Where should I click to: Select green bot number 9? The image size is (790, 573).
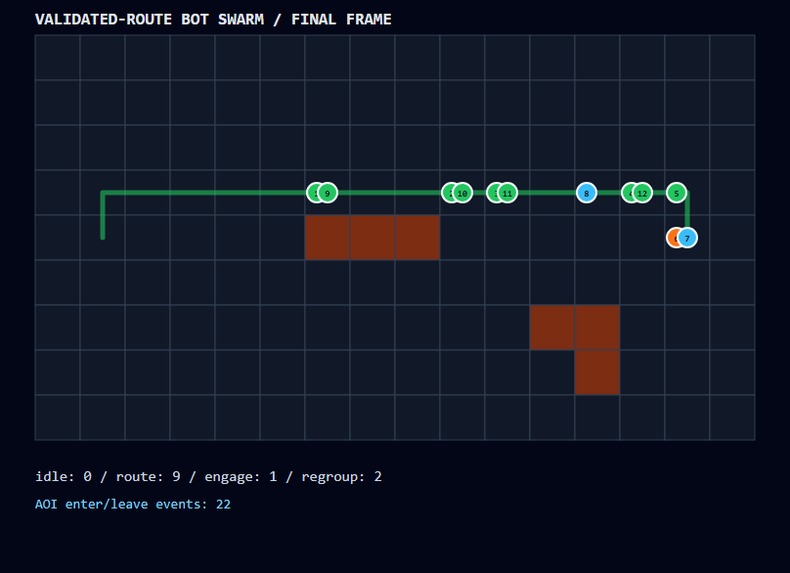[327, 193]
